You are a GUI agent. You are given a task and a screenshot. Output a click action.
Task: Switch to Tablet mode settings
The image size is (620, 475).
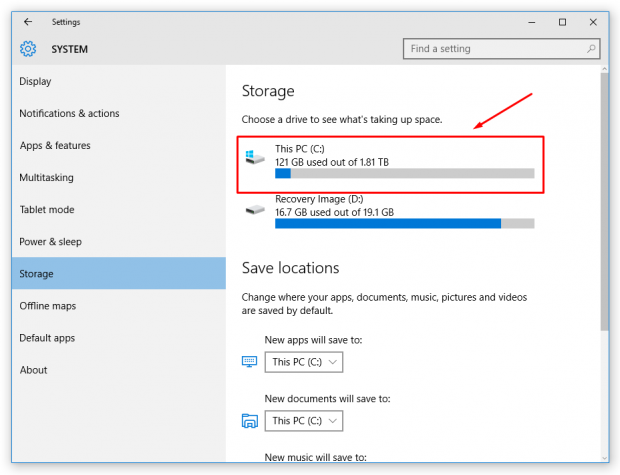click(47, 210)
